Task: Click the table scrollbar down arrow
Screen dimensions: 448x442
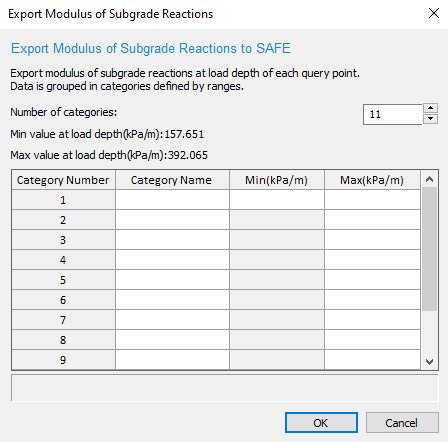Action: click(429, 361)
